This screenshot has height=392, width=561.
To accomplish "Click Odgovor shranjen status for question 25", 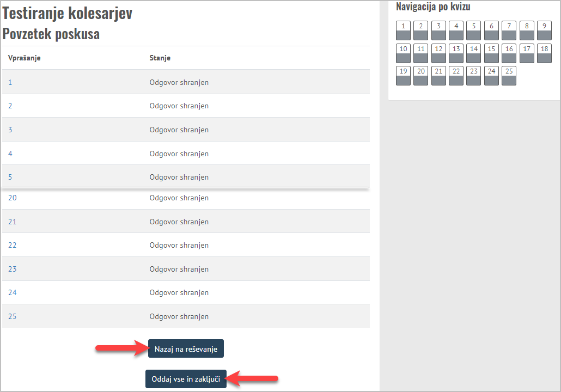I will 179,316.
